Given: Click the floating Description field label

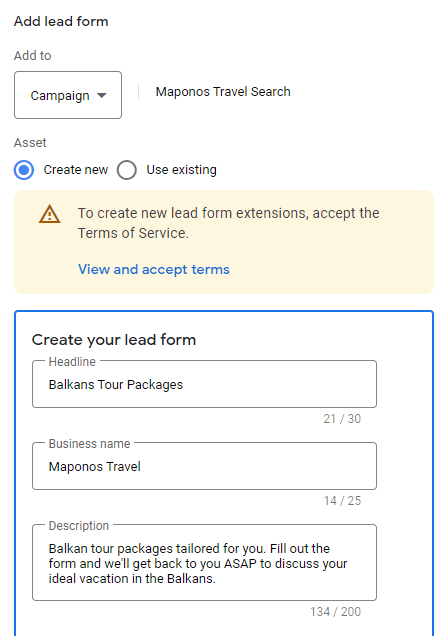Looking at the screenshot, I should click(x=79, y=526).
